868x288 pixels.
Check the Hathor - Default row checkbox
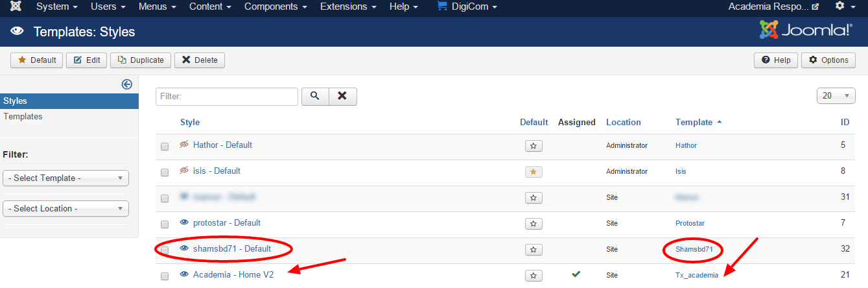click(165, 147)
